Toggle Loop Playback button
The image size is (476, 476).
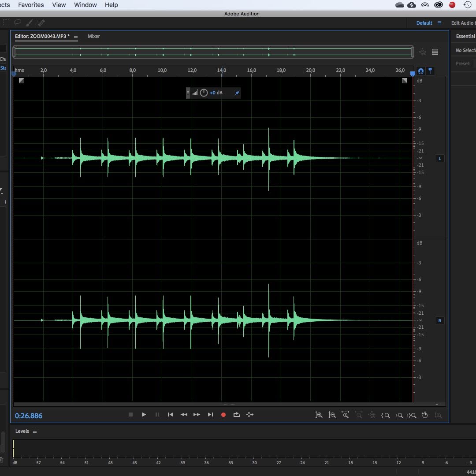(x=237, y=415)
